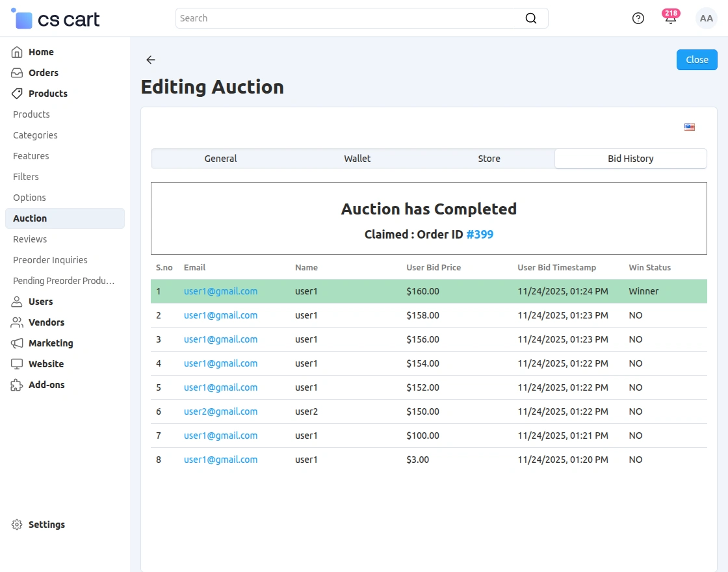The image size is (728, 572).
Task: Click the Website monitor icon
Action: pyautogui.click(x=17, y=364)
